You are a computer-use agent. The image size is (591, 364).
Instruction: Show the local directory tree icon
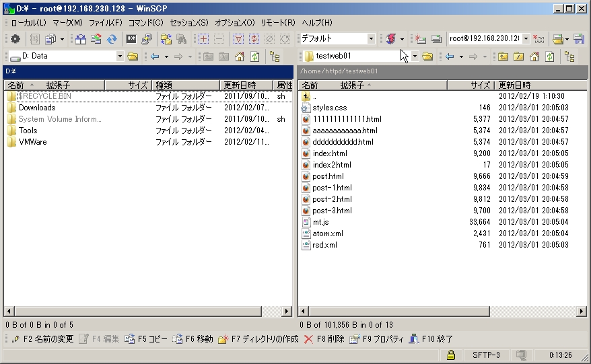click(275, 57)
